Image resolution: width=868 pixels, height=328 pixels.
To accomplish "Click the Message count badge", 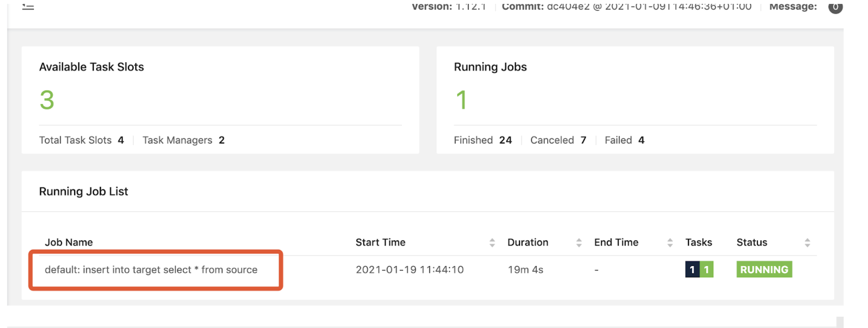I will [835, 7].
